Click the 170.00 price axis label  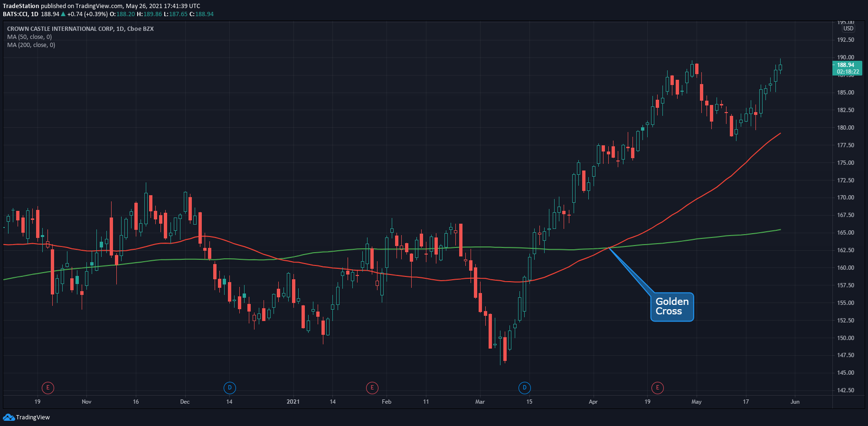coord(845,197)
